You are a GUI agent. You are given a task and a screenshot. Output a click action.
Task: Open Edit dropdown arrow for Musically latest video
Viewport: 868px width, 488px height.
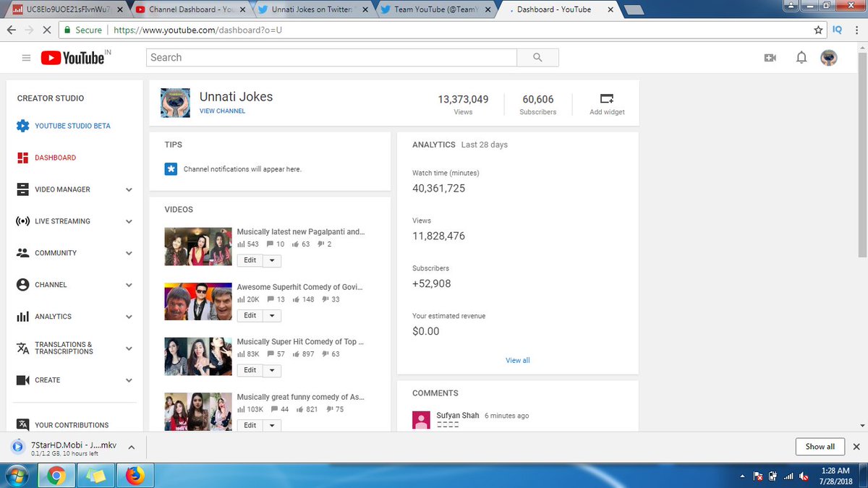pos(272,261)
